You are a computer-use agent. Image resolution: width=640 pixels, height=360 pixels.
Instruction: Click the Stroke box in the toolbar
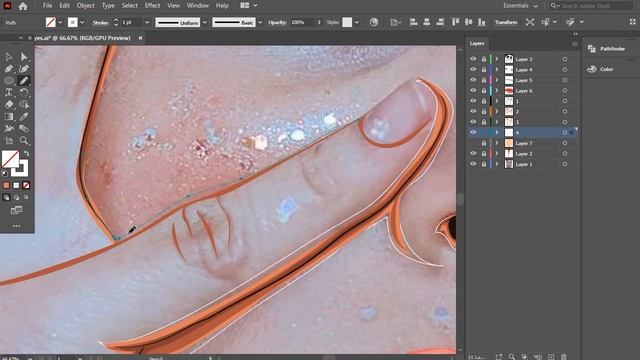(x=20, y=169)
